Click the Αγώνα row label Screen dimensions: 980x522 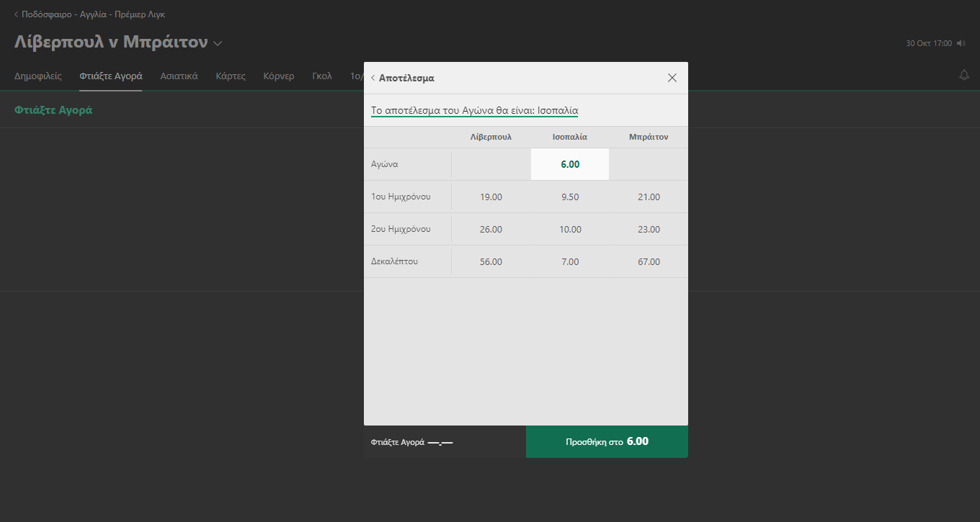click(385, 164)
